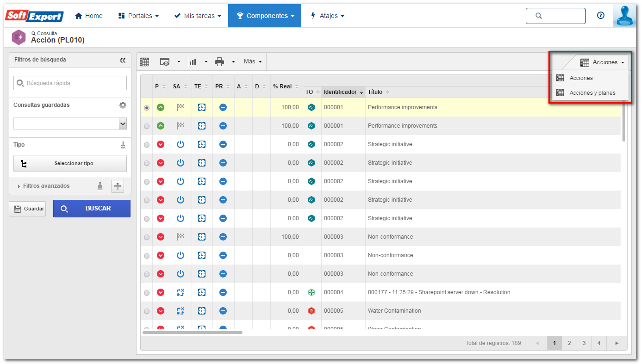The width and height of the screenshot is (641, 364).
Task: Select radio button for Sharepoint server down row
Action: click(x=147, y=292)
